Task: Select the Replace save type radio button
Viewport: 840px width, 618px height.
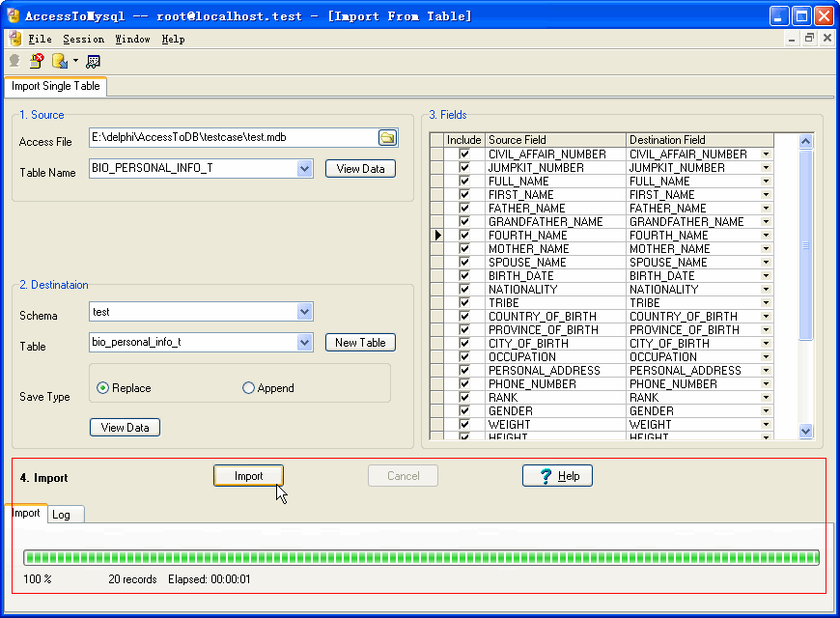Action: (102, 388)
